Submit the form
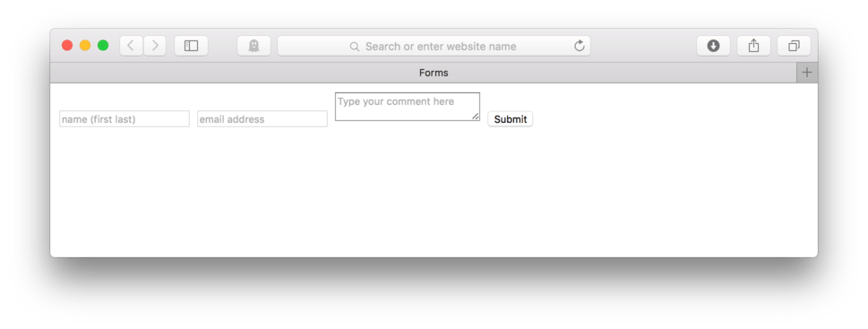The height and width of the screenshot is (329, 868). coord(511,119)
